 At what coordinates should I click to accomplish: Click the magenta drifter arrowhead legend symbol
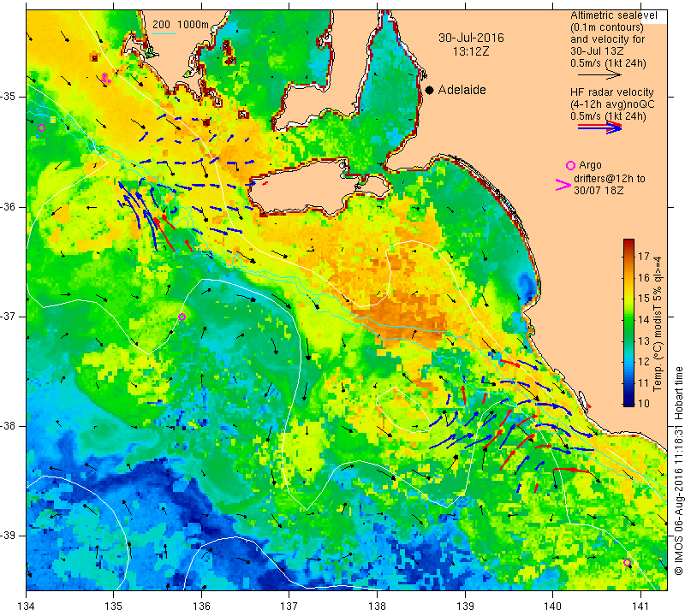click(563, 185)
